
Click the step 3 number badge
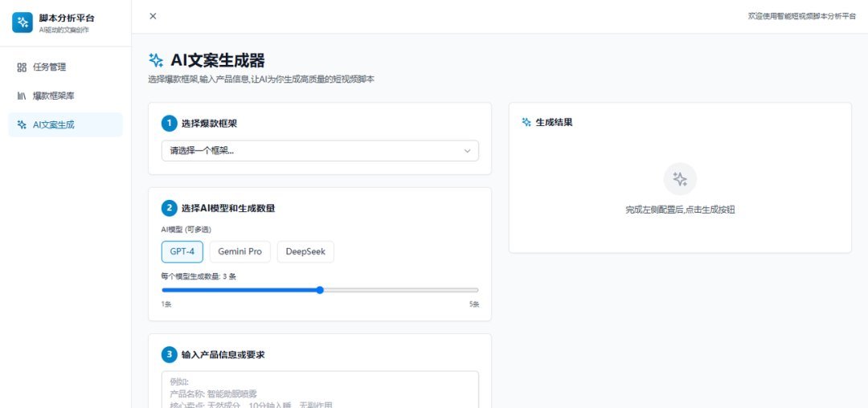tap(170, 355)
